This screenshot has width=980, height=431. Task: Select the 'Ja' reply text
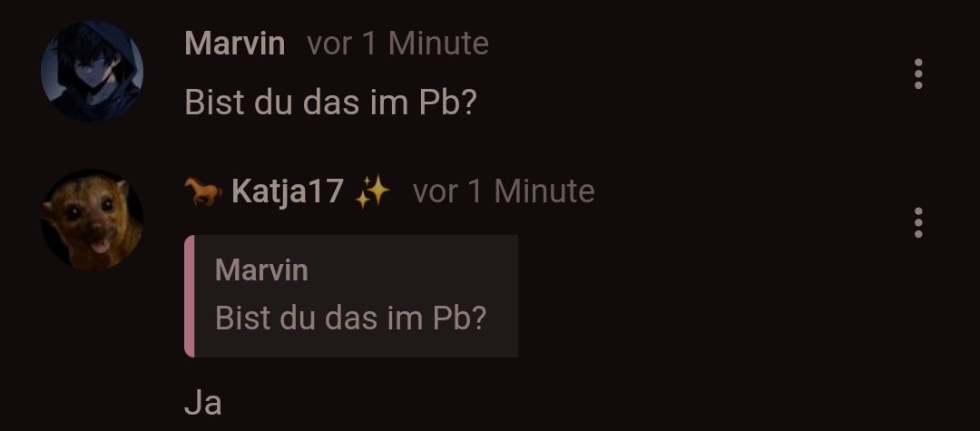click(x=203, y=404)
